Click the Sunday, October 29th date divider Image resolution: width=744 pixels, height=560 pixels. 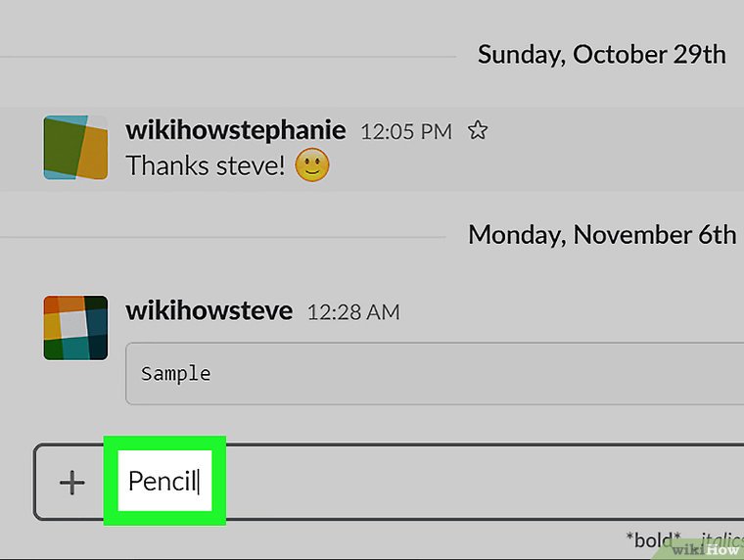point(601,54)
